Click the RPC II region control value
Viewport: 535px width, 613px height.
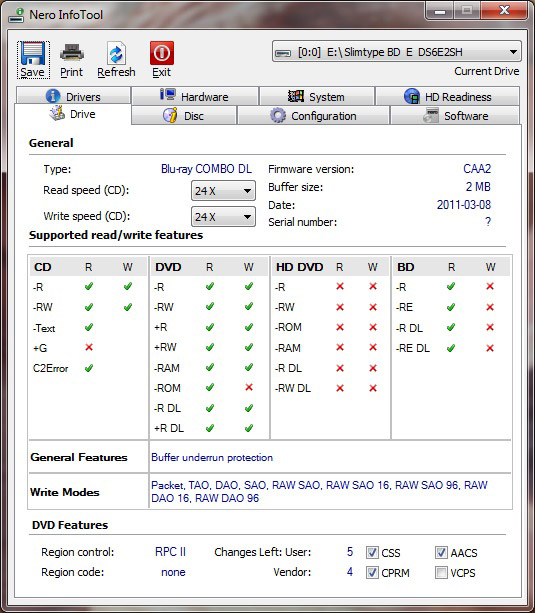(171, 552)
